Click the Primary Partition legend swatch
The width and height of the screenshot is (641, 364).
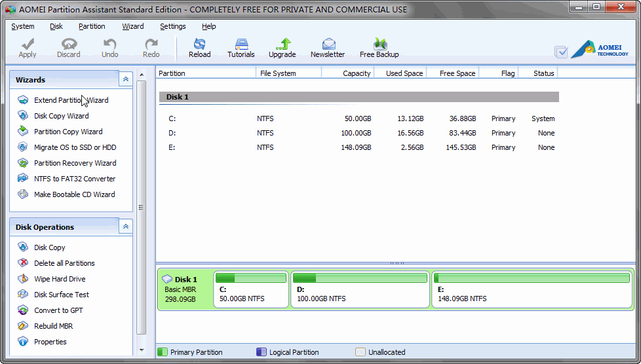(163, 352)
